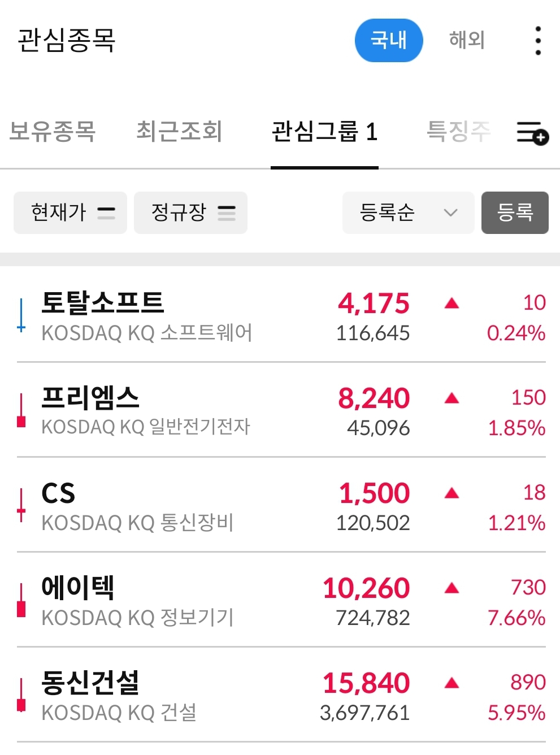Tap the candlestick icon for 프리엠스
Screen dimensions: 560x755
[x=21, y=410]
